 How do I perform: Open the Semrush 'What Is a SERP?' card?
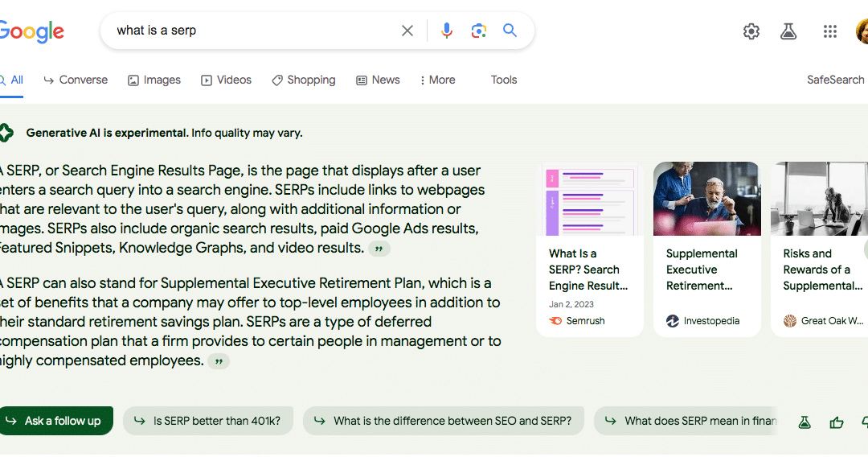[x=590, y=249]
